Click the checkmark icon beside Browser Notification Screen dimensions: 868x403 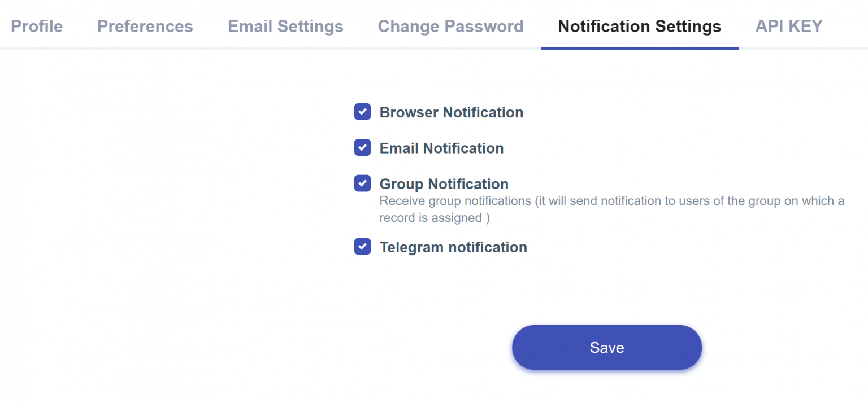pos(362,112)
